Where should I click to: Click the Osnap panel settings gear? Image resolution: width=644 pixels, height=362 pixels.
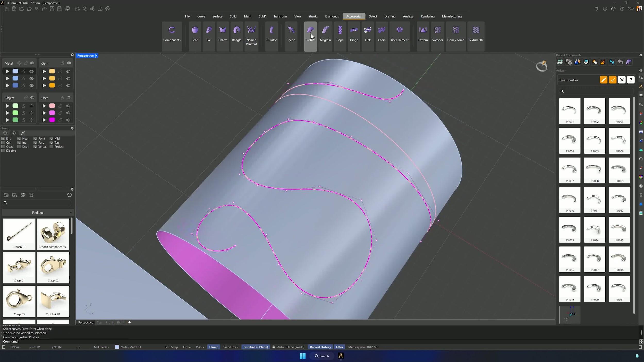coord(72,128)
